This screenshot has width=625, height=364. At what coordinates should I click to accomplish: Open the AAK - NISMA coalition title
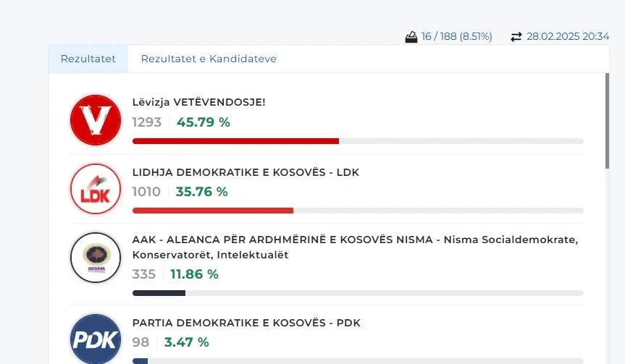[x=355, y=247]
